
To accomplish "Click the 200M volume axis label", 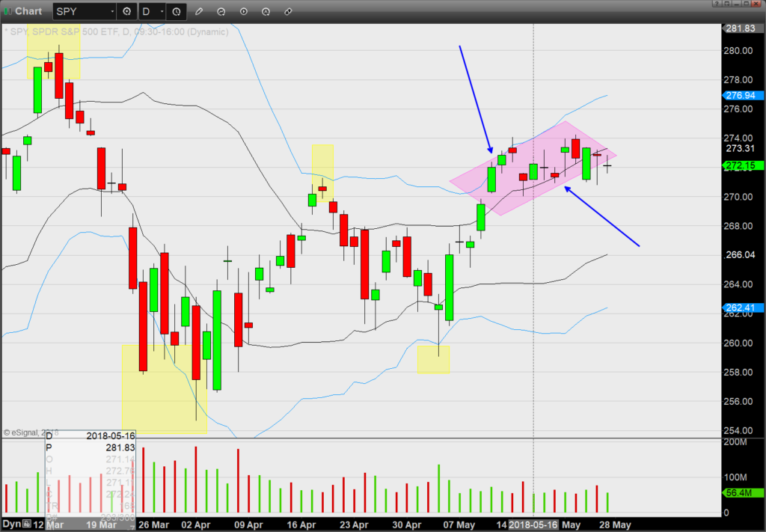I will click(735, 442).
